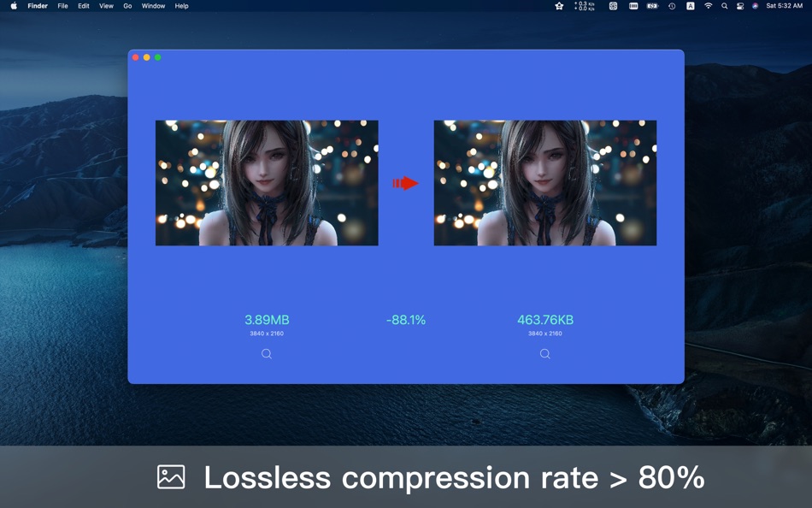Magnify the compressed 463.76KB image
Image resolution: width=812 pixels, height=508 pixels.
(544, 353)
